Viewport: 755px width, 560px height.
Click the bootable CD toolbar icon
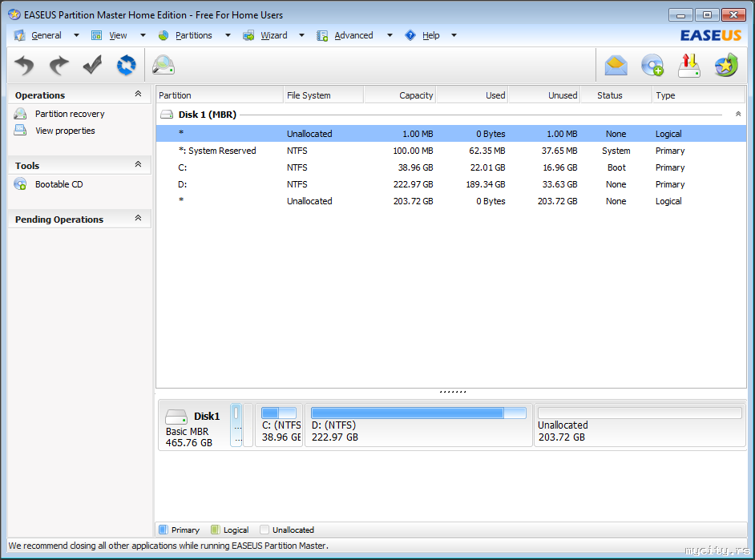652,65
